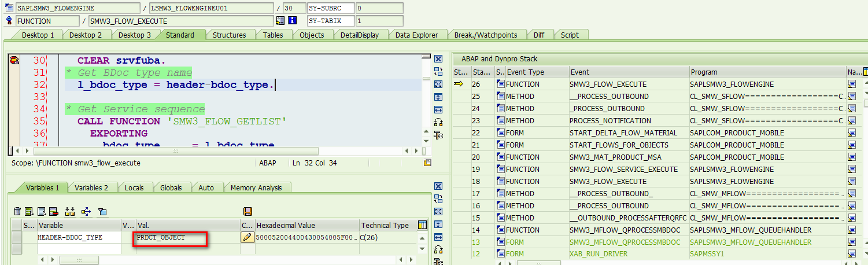This screenshot has width=868, height=265.
Task: Open the Script tab
Action: click(x=570, y=35)
